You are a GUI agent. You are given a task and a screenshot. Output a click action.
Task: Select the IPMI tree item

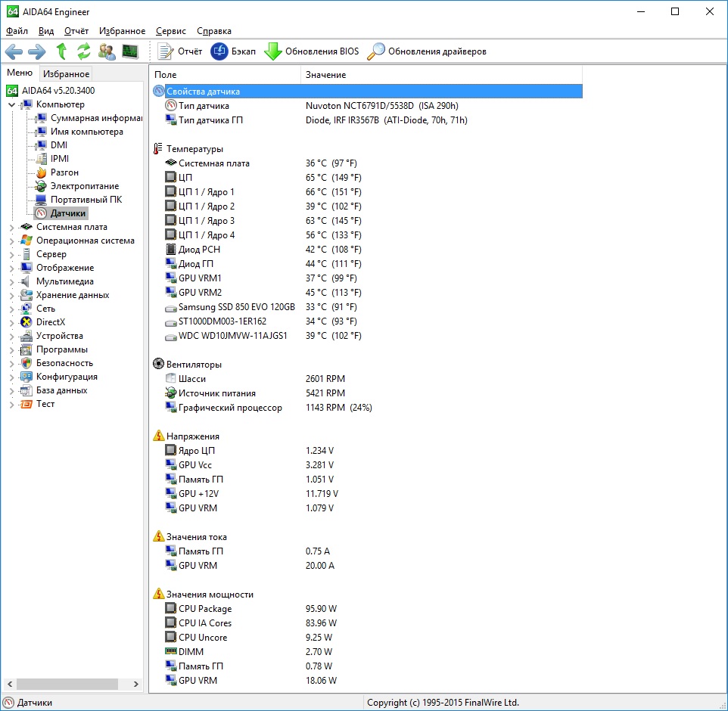coord(60,159)
